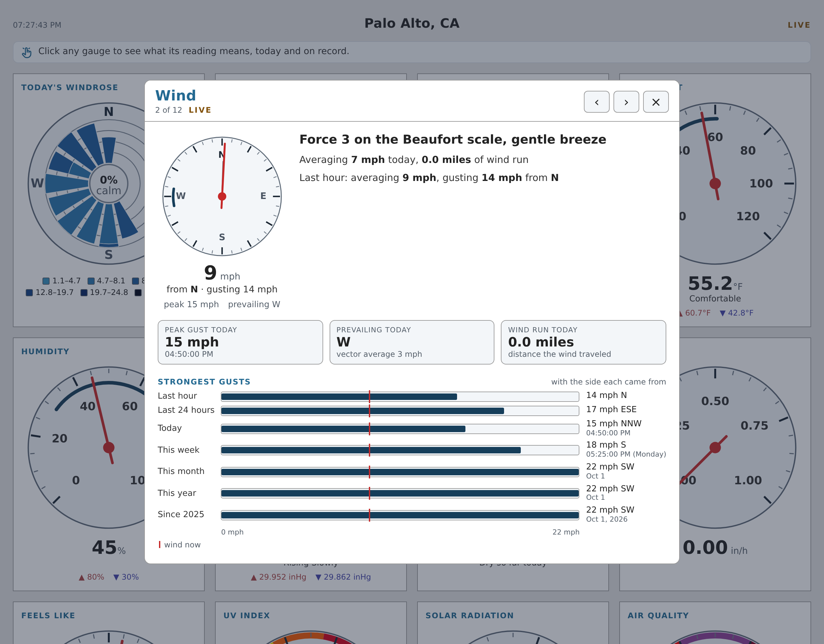Click the 1.1–4.7 windrose legend swatch
The width and height of the screenshot is (824, 644).
46,281
